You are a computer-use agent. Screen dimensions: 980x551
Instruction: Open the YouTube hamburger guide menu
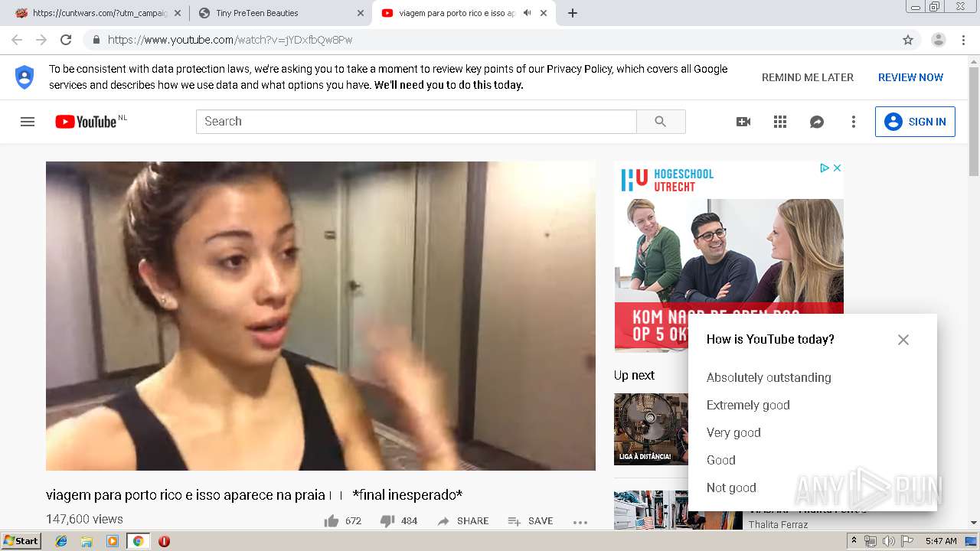coord(28,122)
